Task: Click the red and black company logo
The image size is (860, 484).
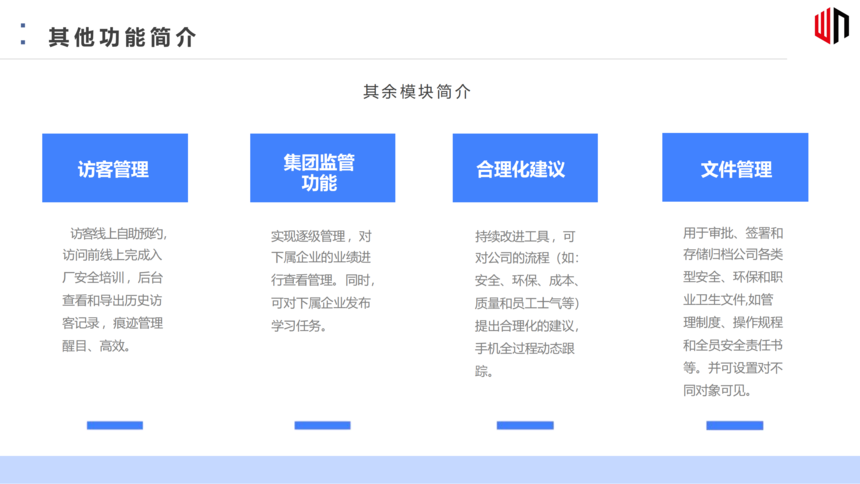Action: tap(831, 25)
